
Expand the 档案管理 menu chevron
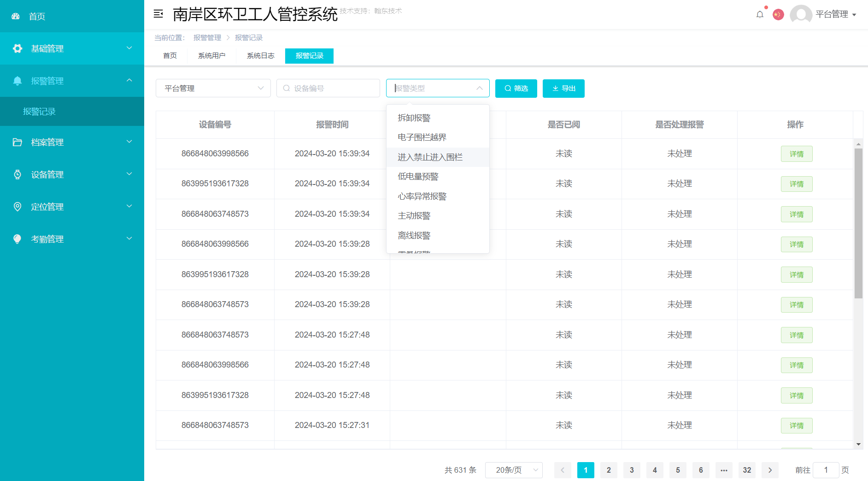[x=129, y=142]
